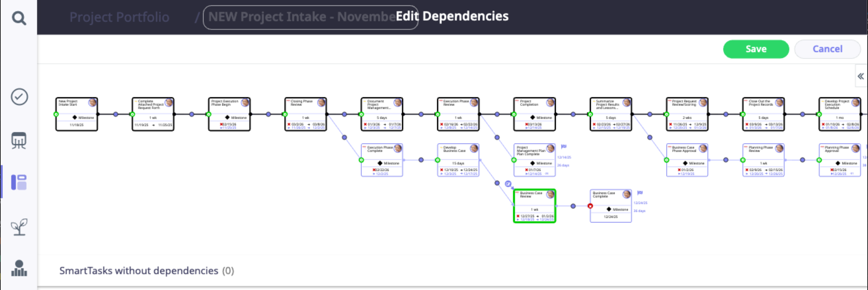Click red error connector on Business Case Complete

click(x=590, y=206)
